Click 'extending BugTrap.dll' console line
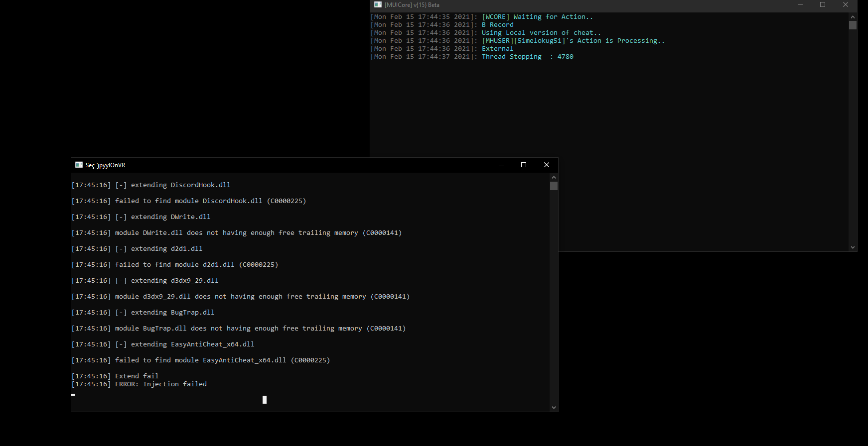This screenshot has height=446, width=868. [x=143, y=313]
